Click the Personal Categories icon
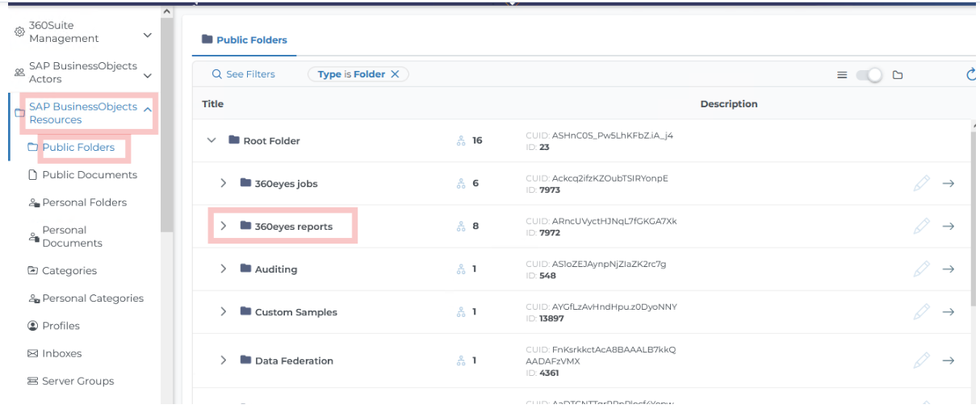 pyautogui.click(x=33, y=298)
